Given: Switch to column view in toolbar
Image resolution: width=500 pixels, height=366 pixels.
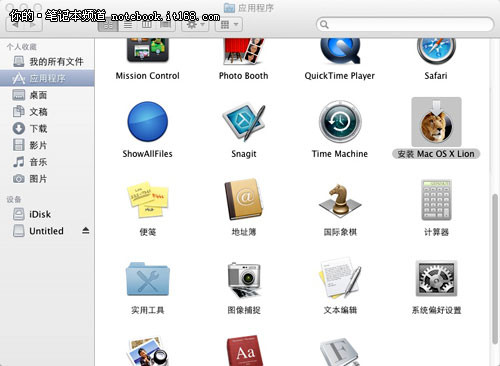Looking at the screenshot, I should 147,25.
